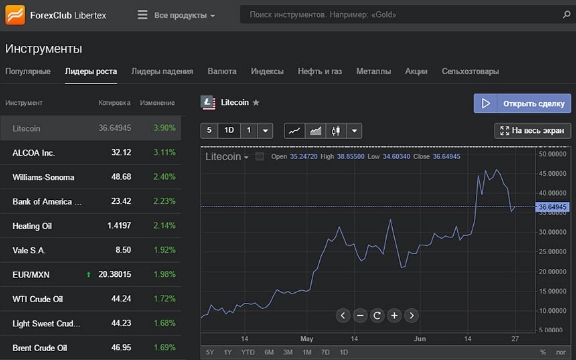576x360 pixels.
Task: Select the 5Y range button
Action: point(210,352)
